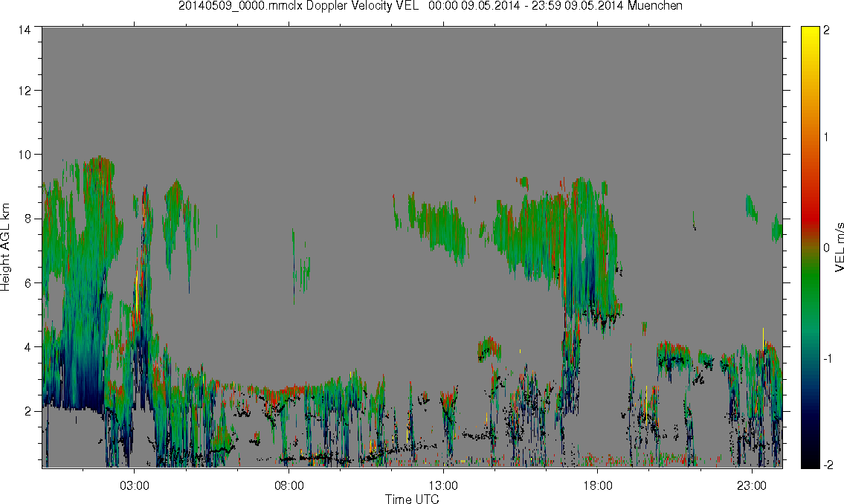Click the colorbar '-1' tick label
The height and width of the screenshot is (504, 844).
[x=828, y=358]
